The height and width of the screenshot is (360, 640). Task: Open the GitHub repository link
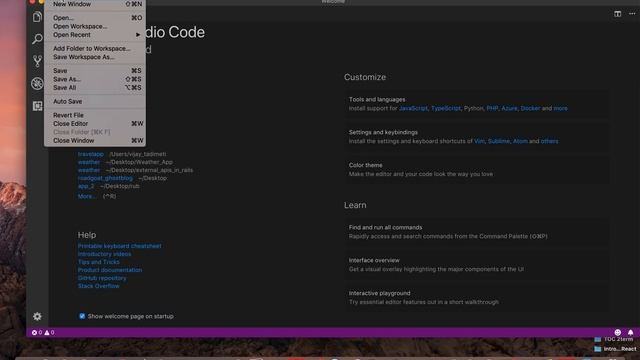point(102,278)
